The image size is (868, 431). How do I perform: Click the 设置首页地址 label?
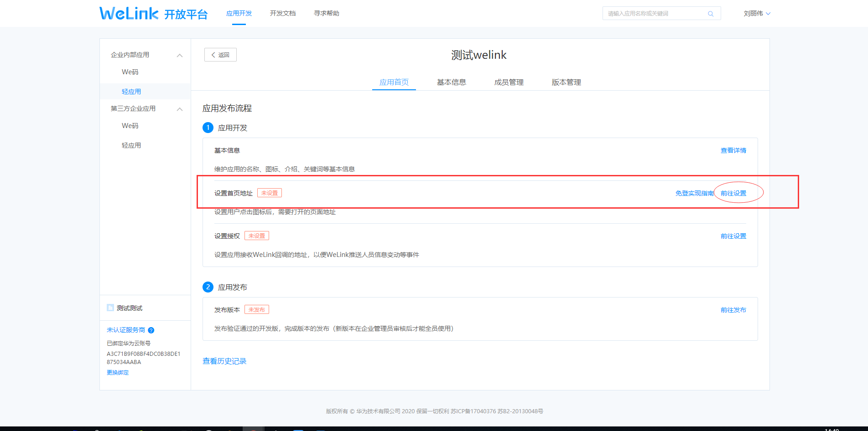[234, 193]
